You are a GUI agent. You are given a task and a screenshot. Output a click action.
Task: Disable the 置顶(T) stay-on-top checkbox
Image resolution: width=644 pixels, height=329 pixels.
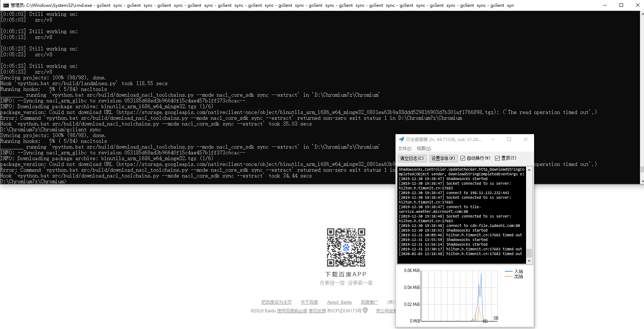click(497, 158)
